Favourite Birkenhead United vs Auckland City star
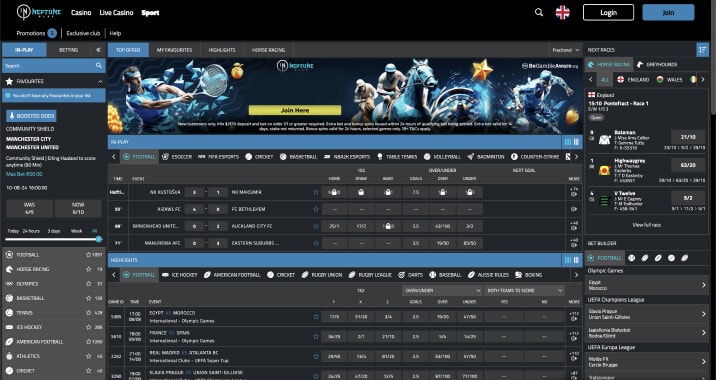716x380 pixels. pyautogui.click(x=316, y=226)
